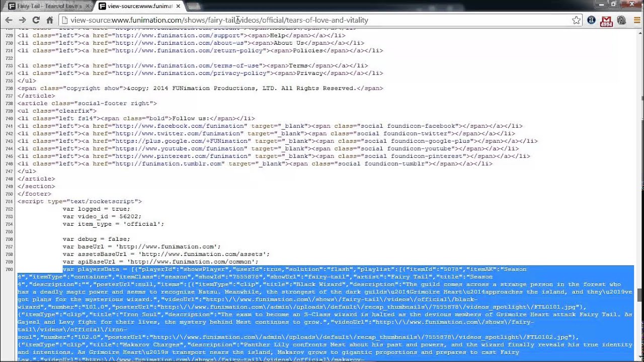
Task: Follow the facebook.com/funimation link
Action: 180,126
